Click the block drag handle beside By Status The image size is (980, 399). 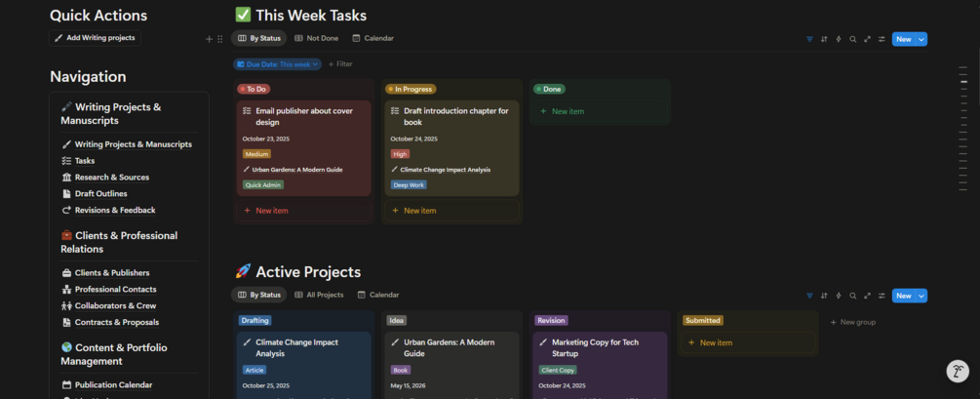(220, 39)
